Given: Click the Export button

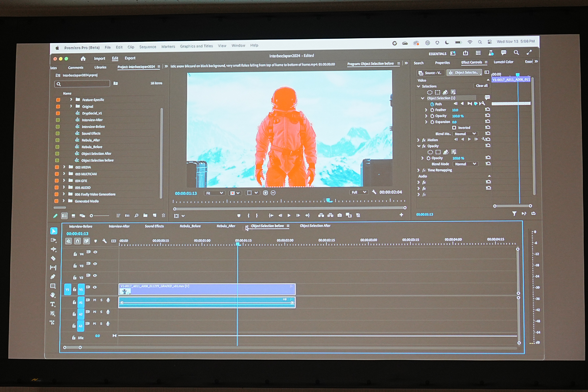Looking at the screenshot, I should coord(130,58).
